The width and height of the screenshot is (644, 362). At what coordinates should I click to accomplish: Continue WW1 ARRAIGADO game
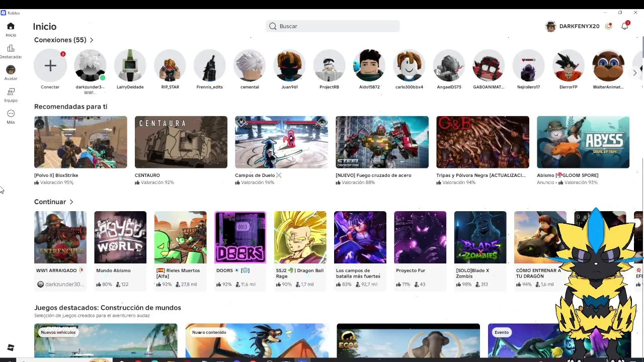pos(60,237)
